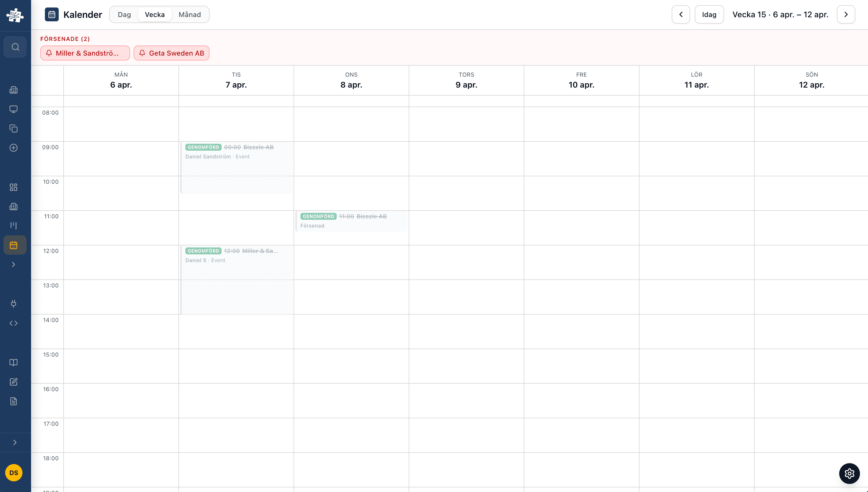This screenshot has width=868, height=492.
Task: Click the four-squares dashboard grid icon
Action: pyautogui.click(x=14, y=187)
